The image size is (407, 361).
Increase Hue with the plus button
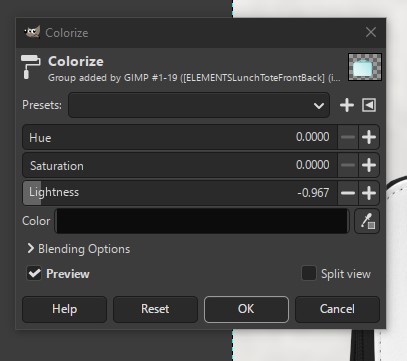coord(369,137)
